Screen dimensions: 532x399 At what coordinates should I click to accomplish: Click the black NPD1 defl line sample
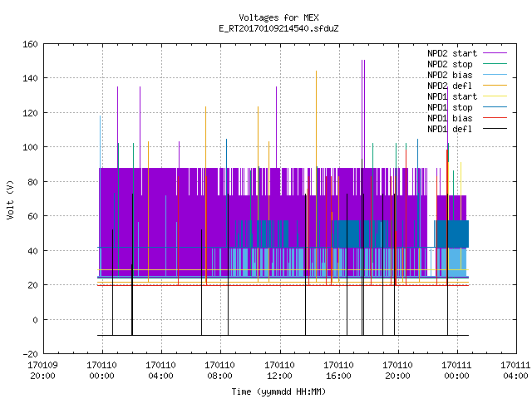pyautogui.click(x=495, y=129)
